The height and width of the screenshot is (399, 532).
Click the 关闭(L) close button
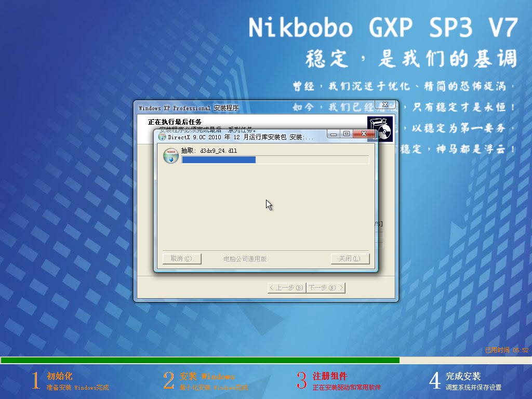pos(350,259)
